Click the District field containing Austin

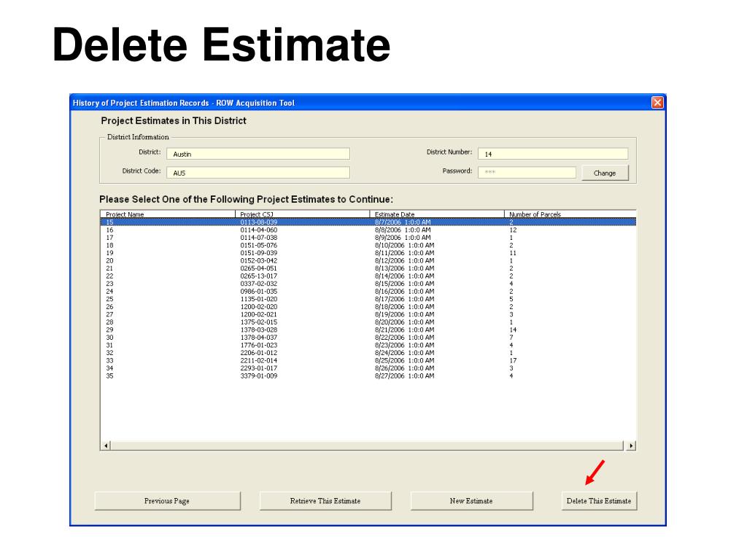click(258, 154)
